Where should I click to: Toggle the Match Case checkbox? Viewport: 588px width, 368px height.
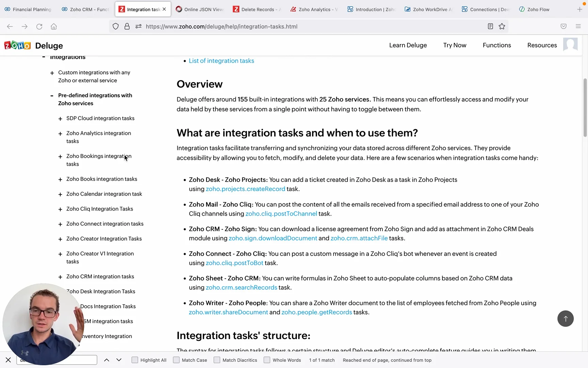pos(176,360)
